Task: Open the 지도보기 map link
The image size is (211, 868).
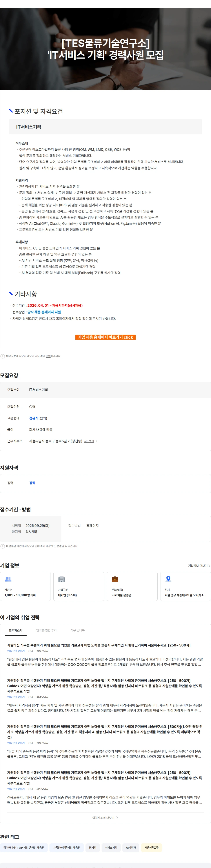Action: point(89,441)
